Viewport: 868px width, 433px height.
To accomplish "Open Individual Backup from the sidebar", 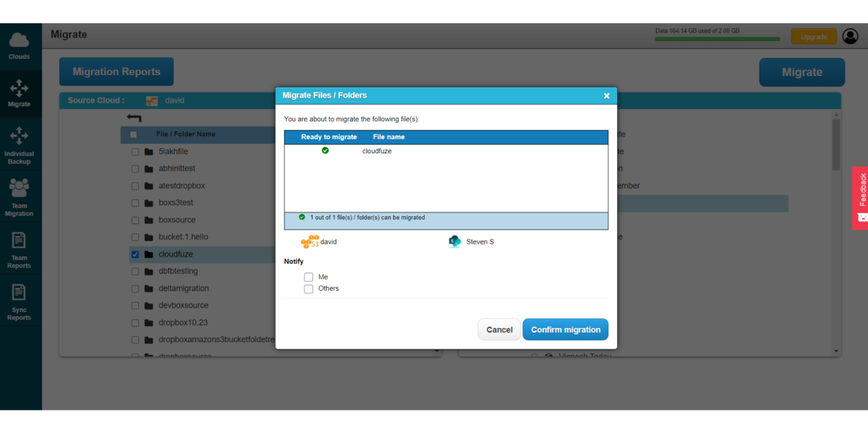I will point(20,143).
